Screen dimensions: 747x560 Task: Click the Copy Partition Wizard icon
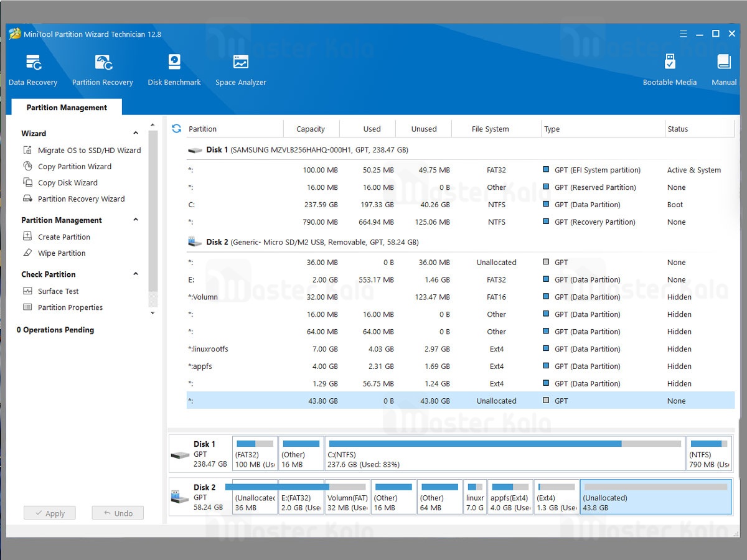(x=27, y=166)
